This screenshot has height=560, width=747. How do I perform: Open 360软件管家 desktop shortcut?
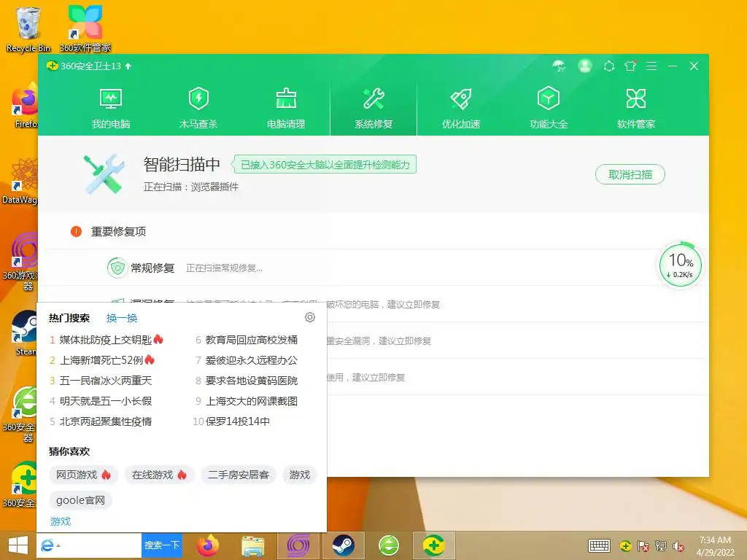pos(85,29)
